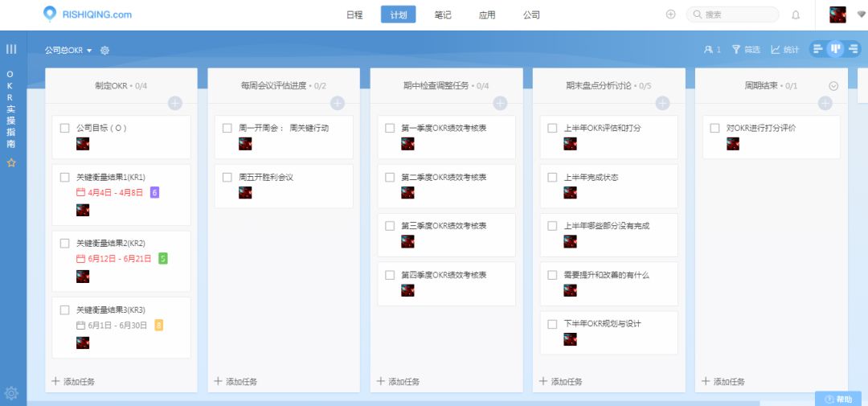Open the RISHIQING.com logo home link
The height and width of the screenshot is (406, 868).
88,14
